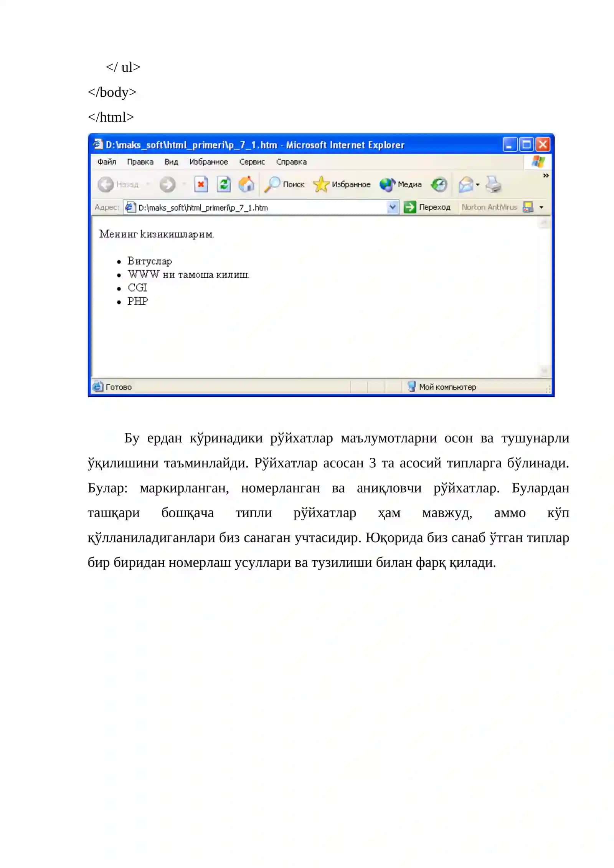
Task: Click the Переход go button
Action: coord(427,207)
